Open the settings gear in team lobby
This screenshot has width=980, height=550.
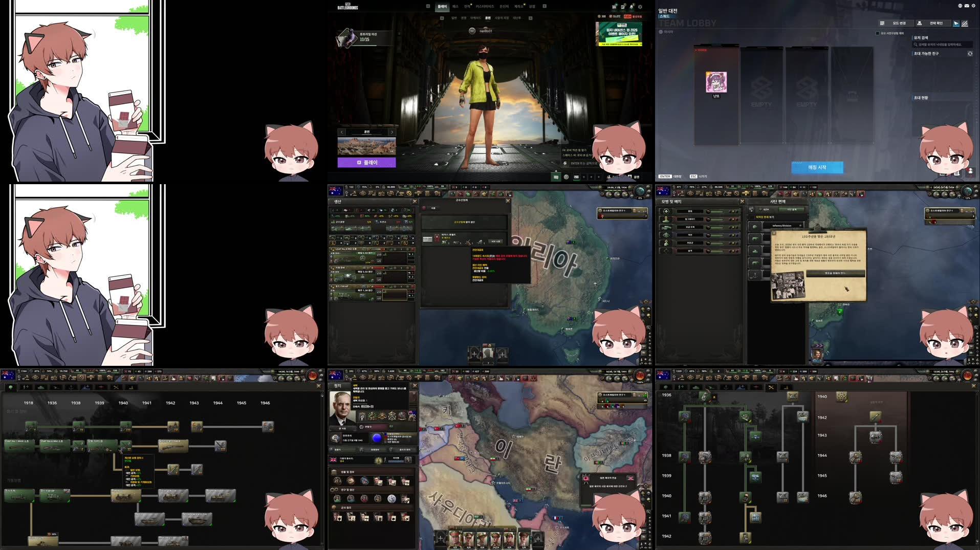(x=973, y=6)
